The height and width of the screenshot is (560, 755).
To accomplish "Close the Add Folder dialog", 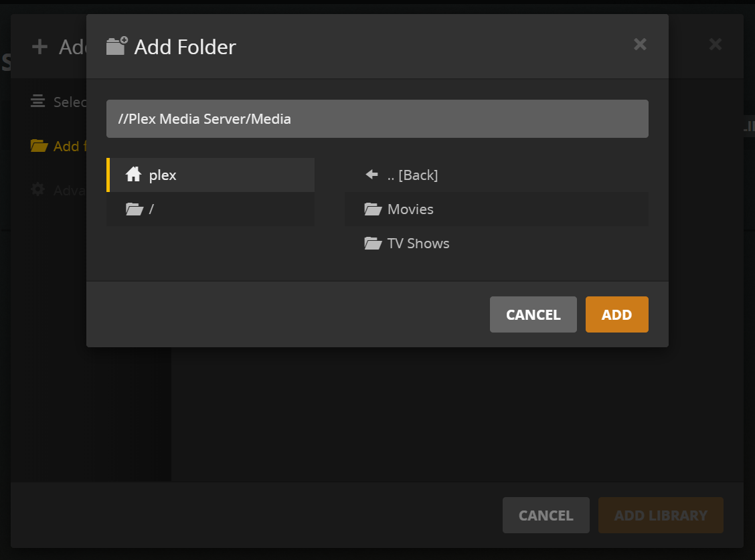I will 640,44.
